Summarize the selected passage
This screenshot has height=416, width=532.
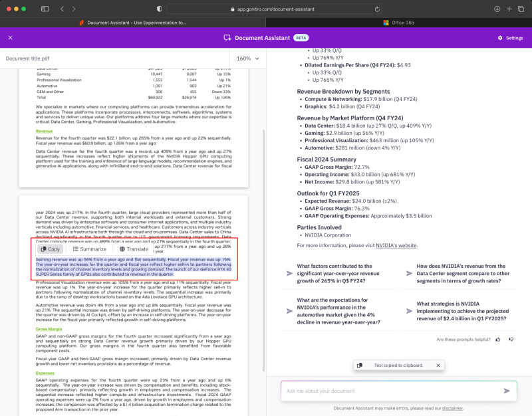[x=90, y=249]
